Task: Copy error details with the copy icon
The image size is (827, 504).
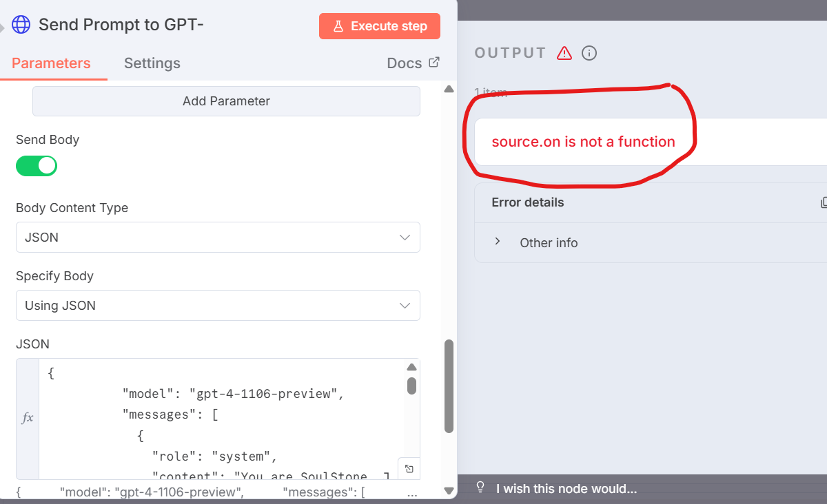Action: pos(823,202)
